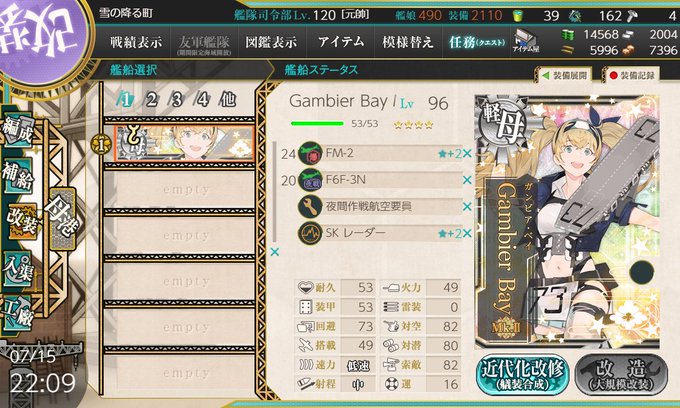This screenshot has width=680, height=408.
Task: Open the 任務 quest menu
Action: point(477,42)
